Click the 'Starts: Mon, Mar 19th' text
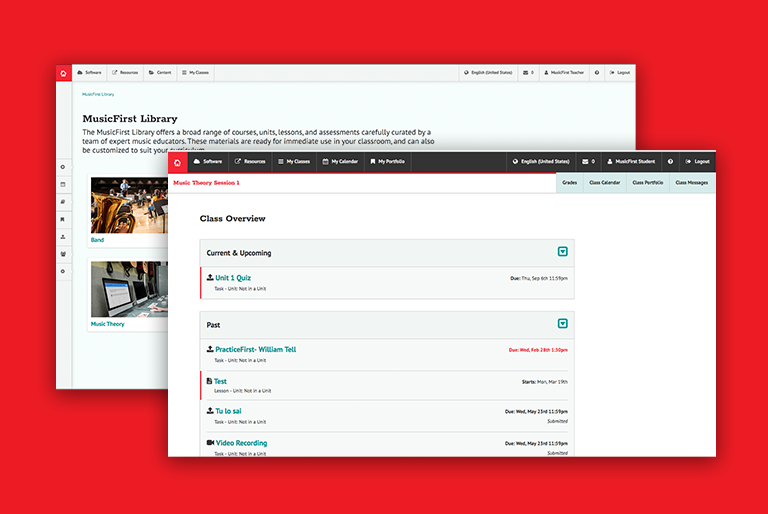This screenshot has height=514, width=768. (x=545, y=382)
